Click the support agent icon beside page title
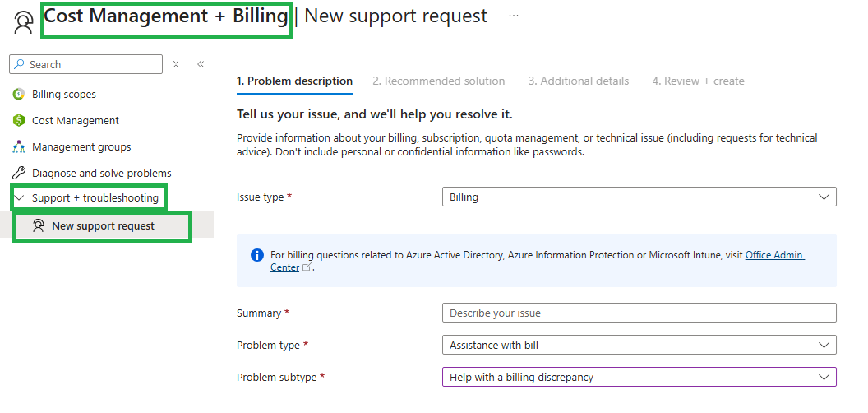The width and height of the screenshot is (868, 413). click(x=24, y=22)
